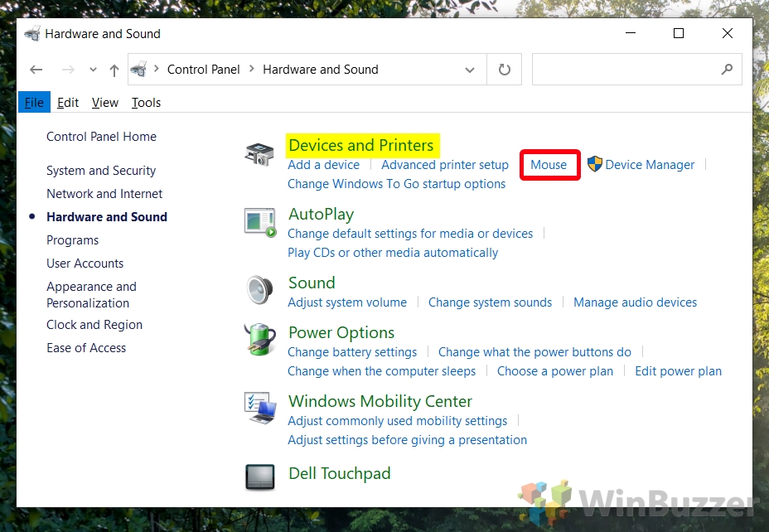Expand chevron after Control Panel breadcrumb
This screenshot has width=769, height=532.
click(x=252, y=69)
